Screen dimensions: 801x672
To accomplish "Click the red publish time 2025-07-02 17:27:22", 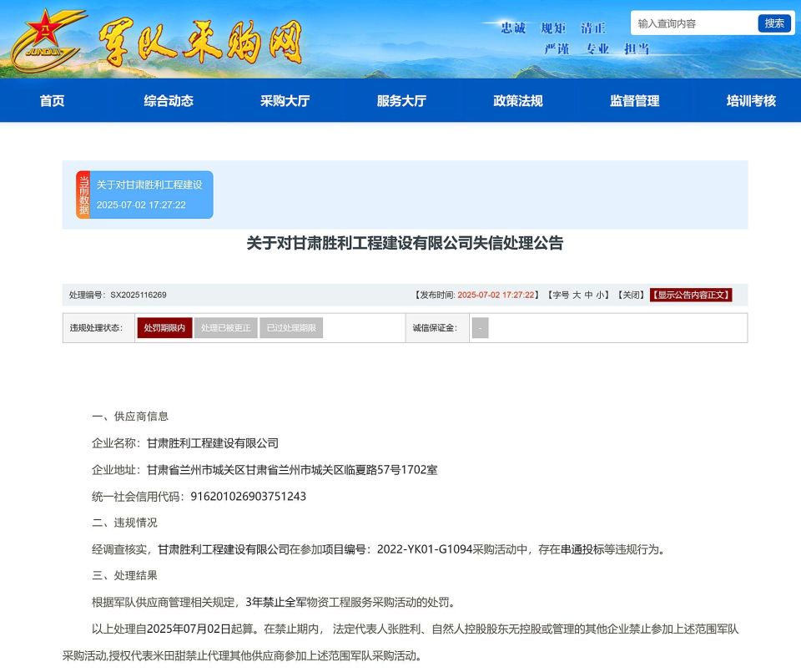I will 496,295.
